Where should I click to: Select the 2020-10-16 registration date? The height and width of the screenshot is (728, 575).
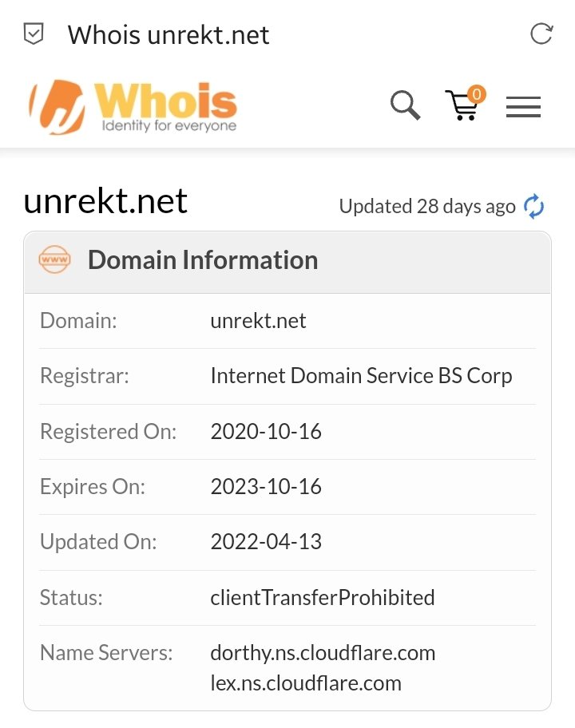266,431
